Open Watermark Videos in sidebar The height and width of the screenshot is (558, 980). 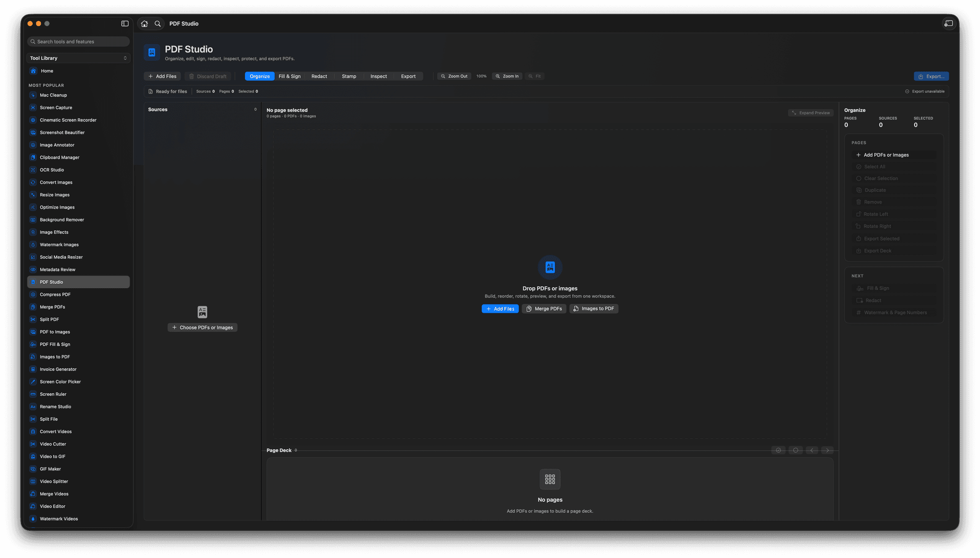[79, 519]
